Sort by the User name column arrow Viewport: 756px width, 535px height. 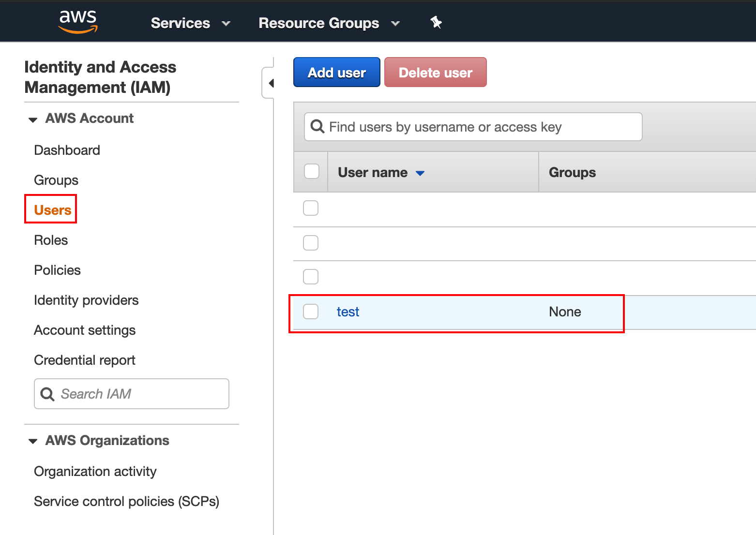(420, 173)
